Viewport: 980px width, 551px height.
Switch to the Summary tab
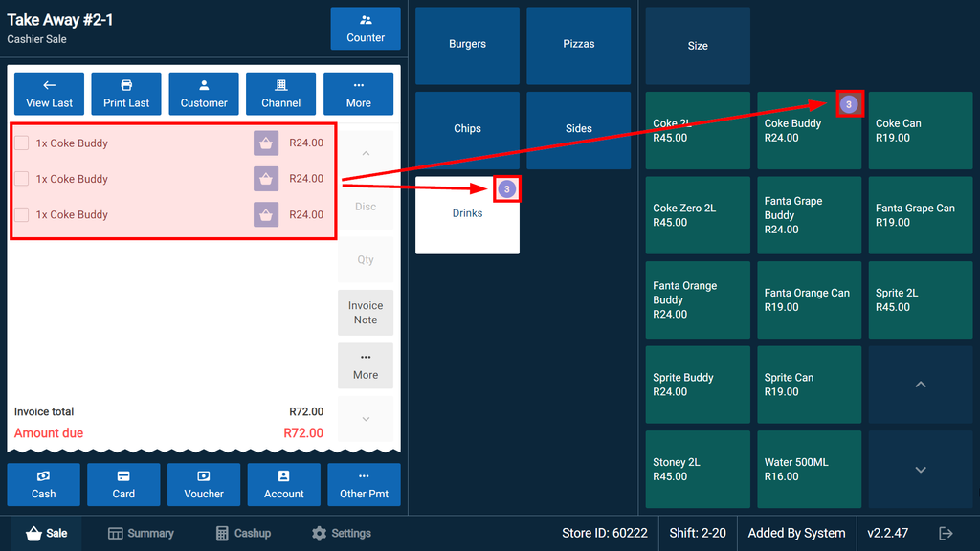pos(141,534)
